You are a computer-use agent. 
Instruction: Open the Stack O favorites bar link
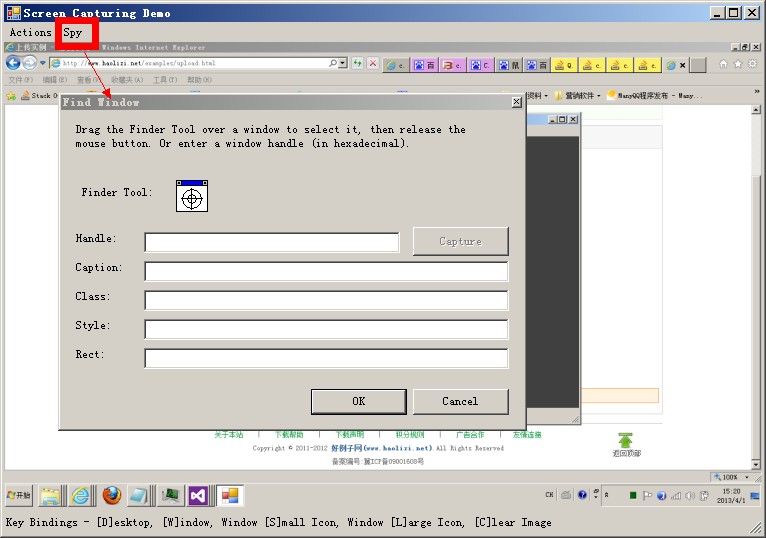(x=40, y=96)
